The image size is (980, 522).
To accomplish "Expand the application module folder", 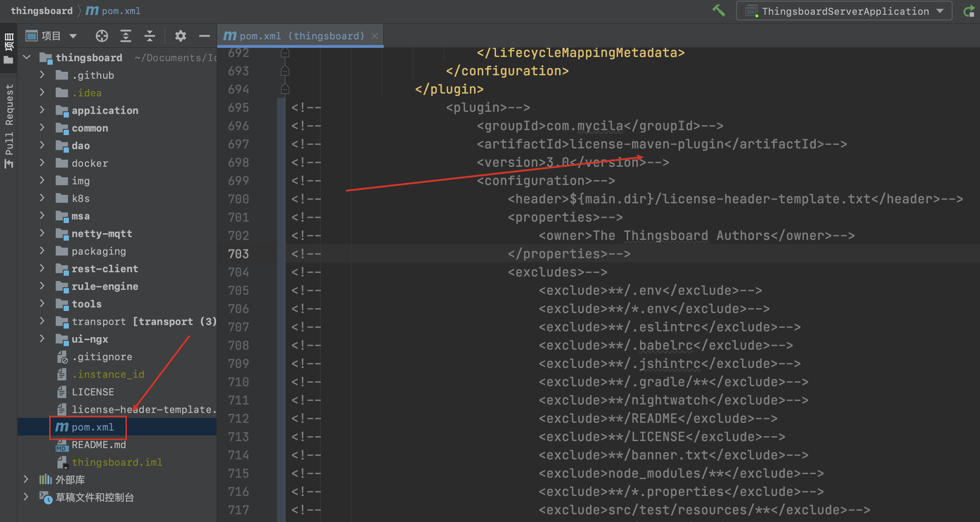I will click(x=42, y=110).
